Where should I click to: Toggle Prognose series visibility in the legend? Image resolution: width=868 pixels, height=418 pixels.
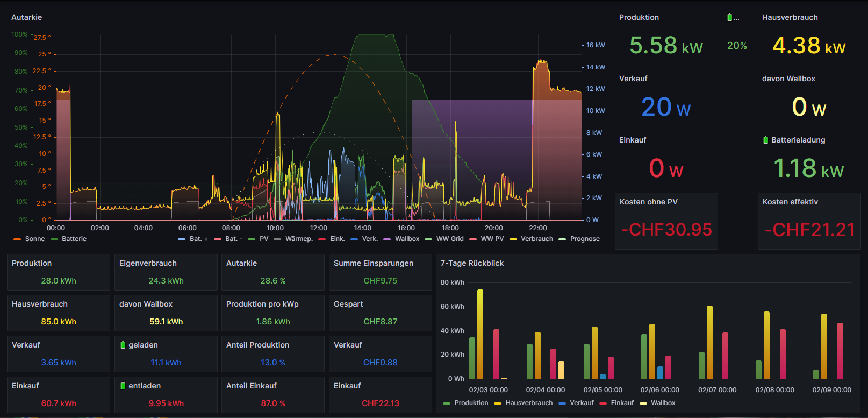585,239
